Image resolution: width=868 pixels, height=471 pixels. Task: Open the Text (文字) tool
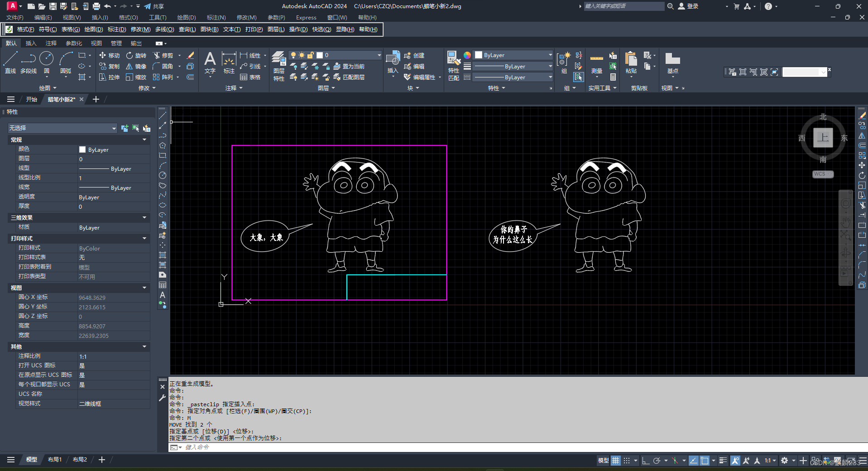pos(210,62)
